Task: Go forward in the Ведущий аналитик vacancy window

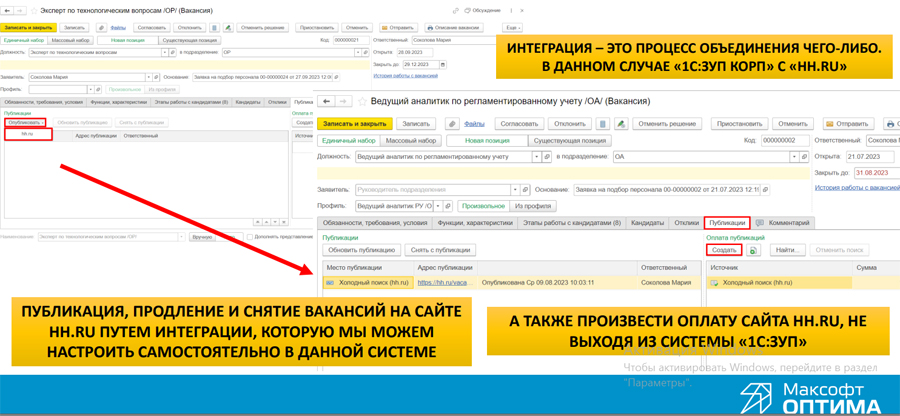Action: pyautogui.click(x=343, y=102)
